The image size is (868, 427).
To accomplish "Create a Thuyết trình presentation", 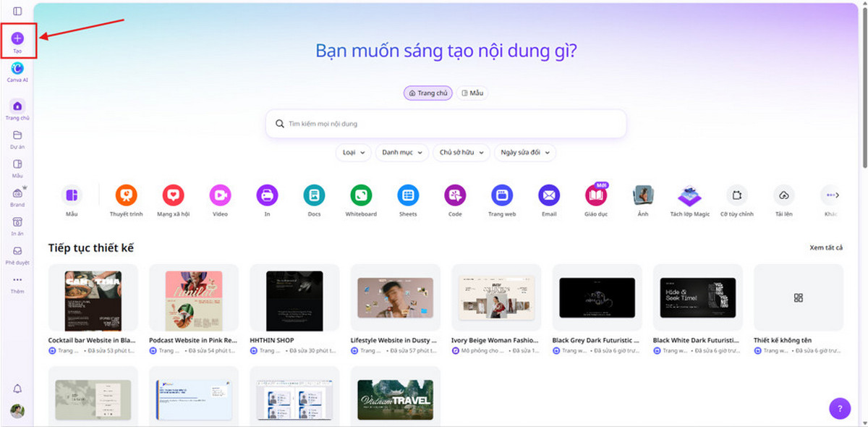I will pyautogui.click(x=127, y=195).
